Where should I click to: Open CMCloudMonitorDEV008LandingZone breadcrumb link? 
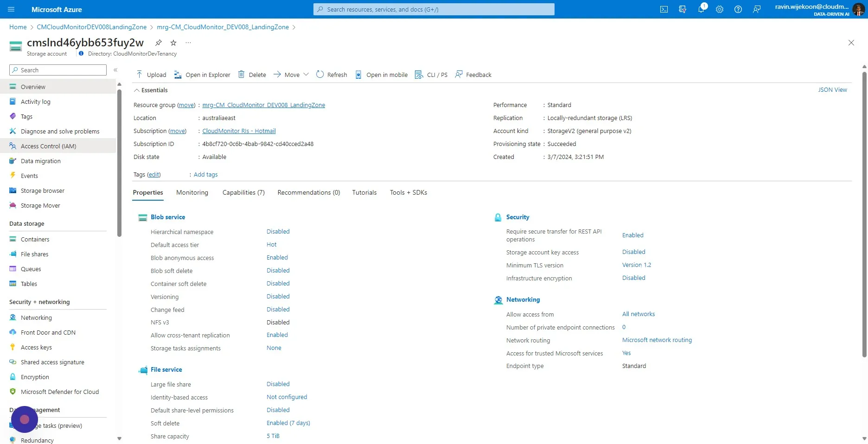(92, 27)
